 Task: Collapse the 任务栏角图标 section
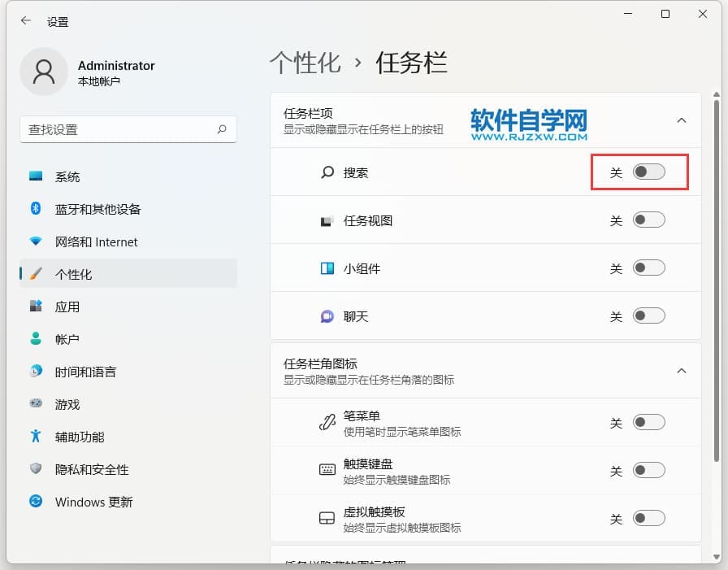[x=681, y=371]
